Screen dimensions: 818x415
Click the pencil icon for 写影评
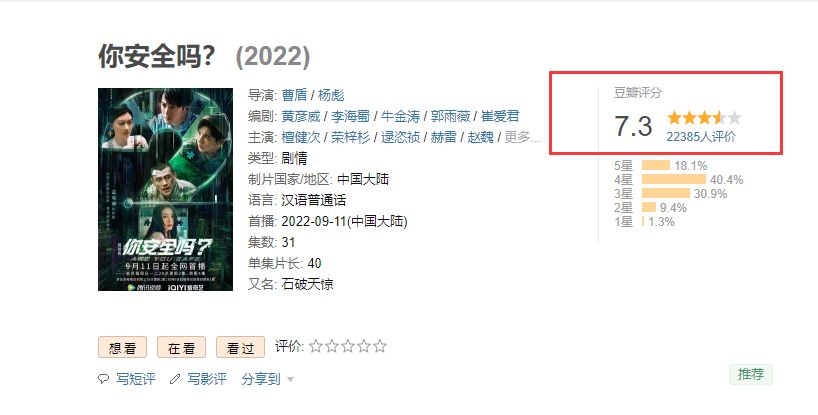click(x=175, y=379)
